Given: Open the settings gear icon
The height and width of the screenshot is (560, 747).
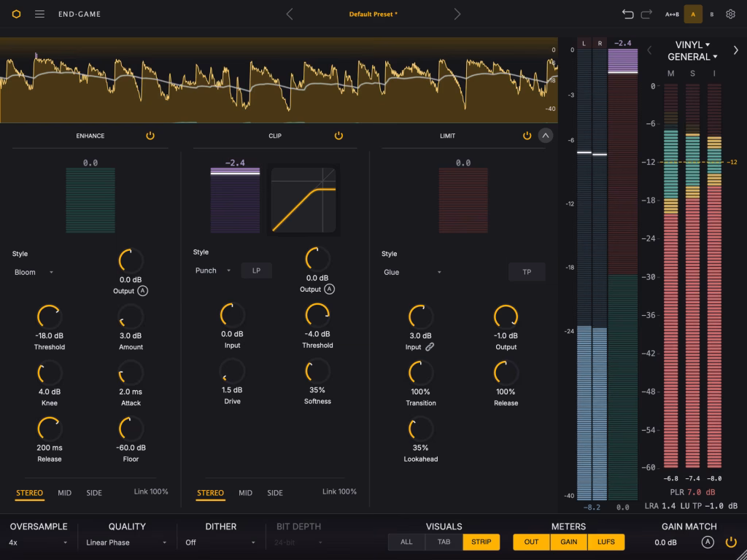Looking at the screenshot, I should coord(730,15).
